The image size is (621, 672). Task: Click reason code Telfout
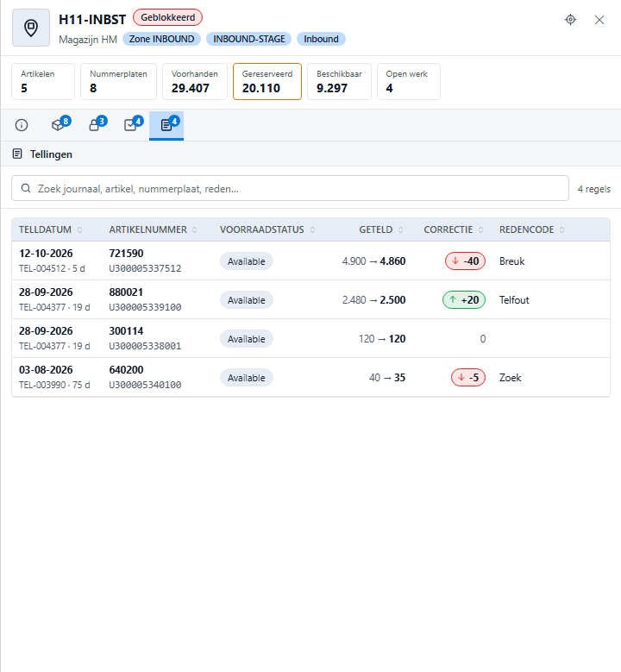[x=514, y=300]
